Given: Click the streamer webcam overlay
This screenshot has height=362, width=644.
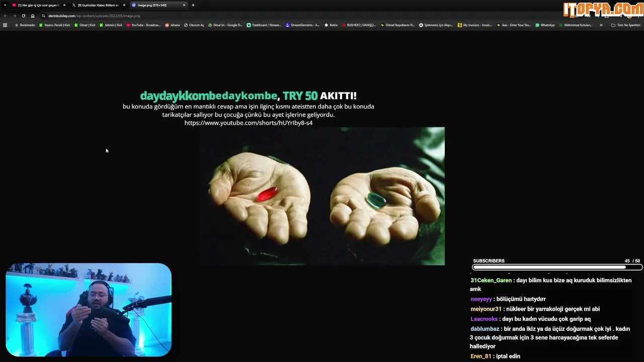Looking at the screenshot, I should 89,310.
